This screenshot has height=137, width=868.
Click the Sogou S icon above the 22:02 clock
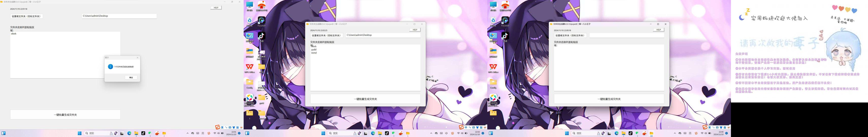click(461, 127)
